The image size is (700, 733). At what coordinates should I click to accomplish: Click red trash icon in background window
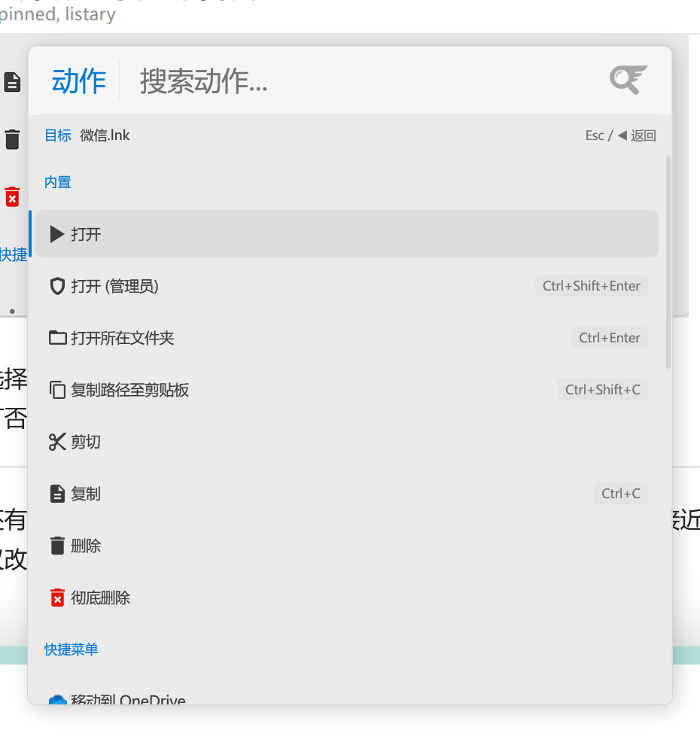[12, 197]
